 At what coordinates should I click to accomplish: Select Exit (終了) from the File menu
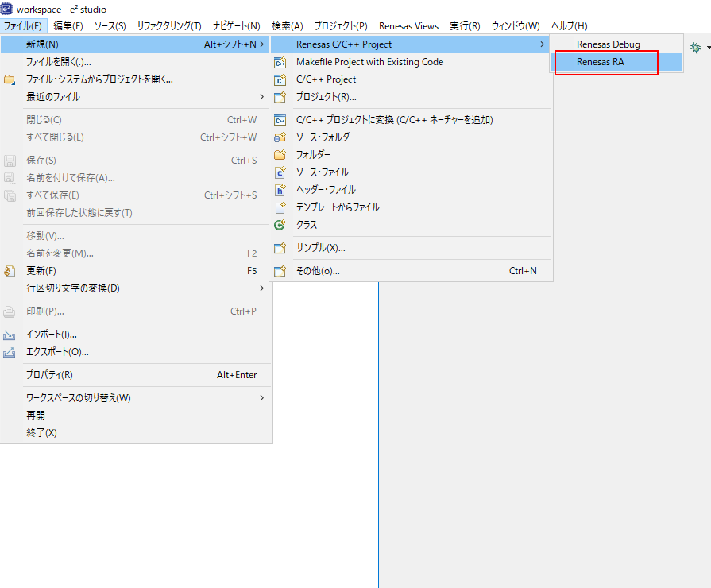pyautogui.click(x=41, y=433)
